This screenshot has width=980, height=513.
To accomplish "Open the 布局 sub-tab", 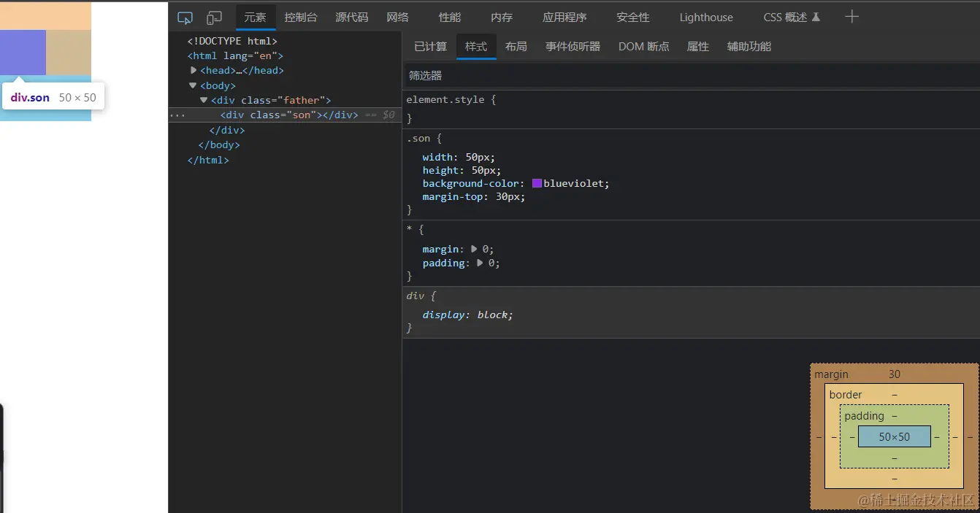I will click(516, 47).
